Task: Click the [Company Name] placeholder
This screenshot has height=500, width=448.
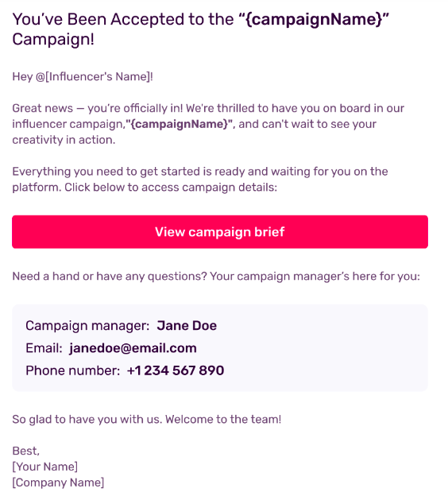Action: pyautogui.click(x=58, y=483)
